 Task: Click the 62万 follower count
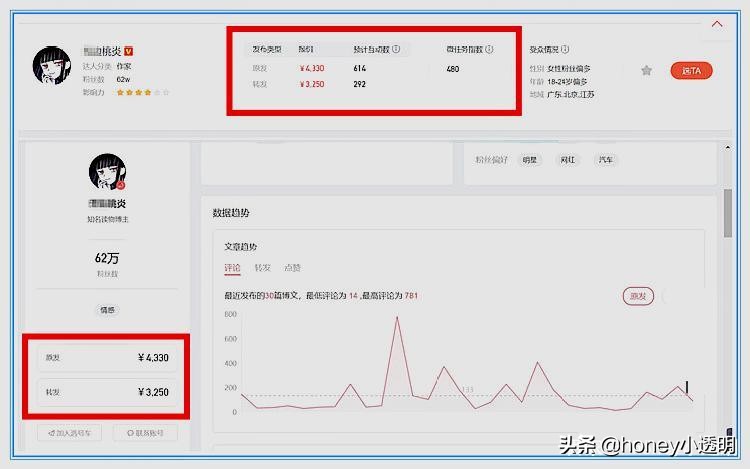(107, 259)
